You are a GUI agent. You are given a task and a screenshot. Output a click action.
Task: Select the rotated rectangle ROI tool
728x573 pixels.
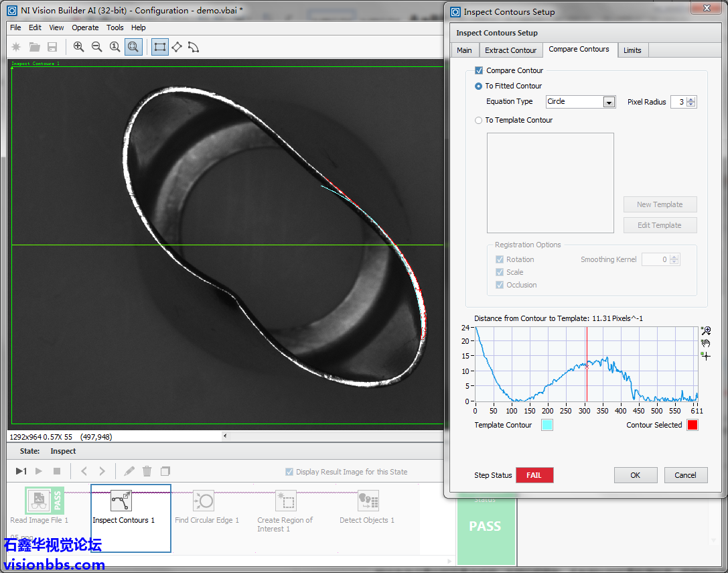pos(177,47)
